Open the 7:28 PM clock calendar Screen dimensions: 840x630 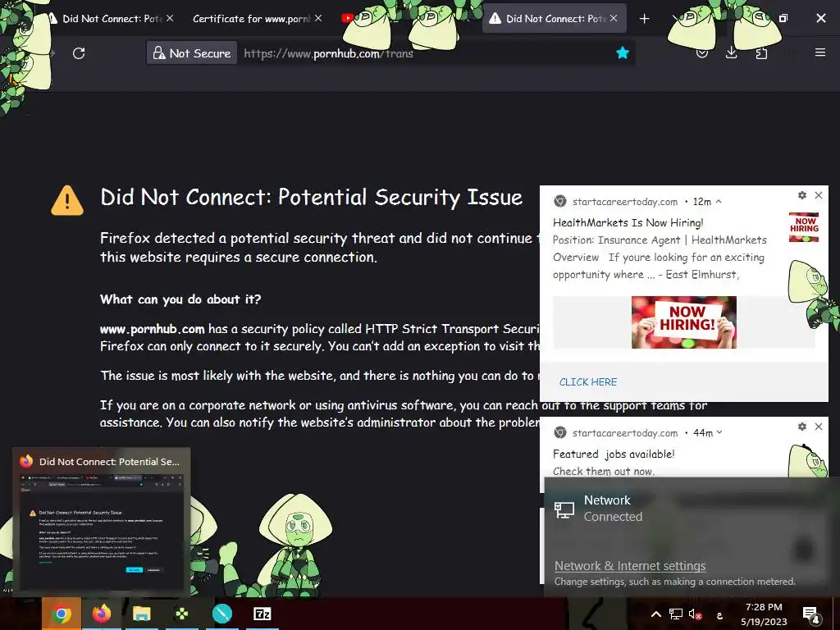764,614
